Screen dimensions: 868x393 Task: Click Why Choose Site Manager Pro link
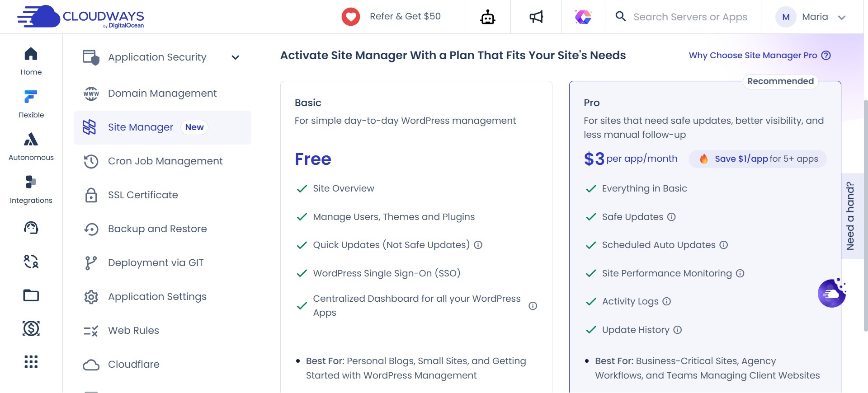pyautogui.click(x=753, y=56)
